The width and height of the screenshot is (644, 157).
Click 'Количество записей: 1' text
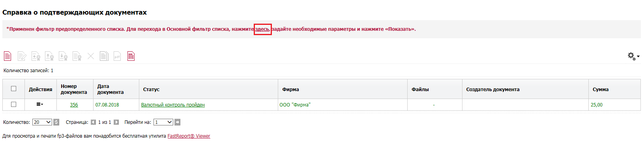pyautogui.click(x=28, y=71)
